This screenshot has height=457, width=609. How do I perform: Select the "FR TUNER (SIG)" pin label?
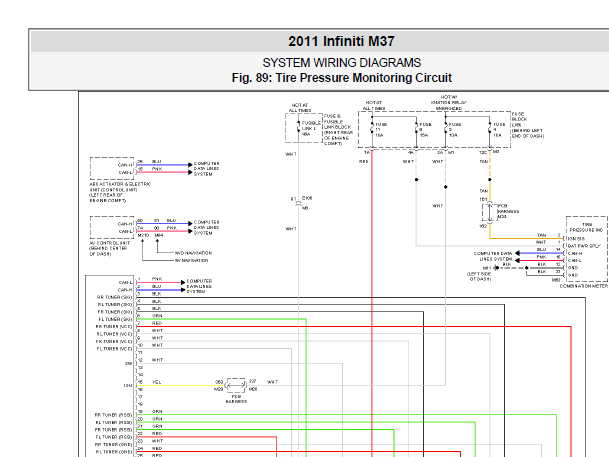(115, 312)
